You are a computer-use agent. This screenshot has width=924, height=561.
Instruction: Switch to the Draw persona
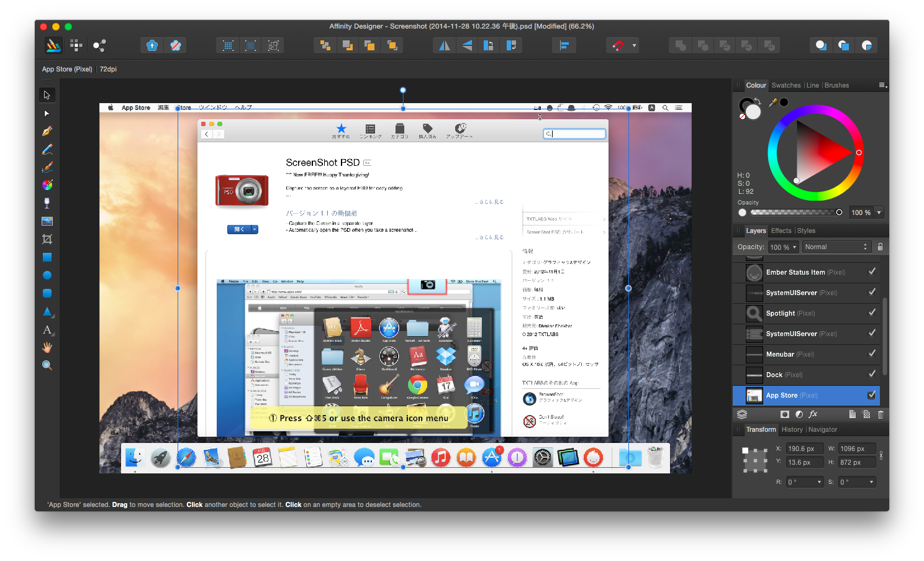point(53,45)
